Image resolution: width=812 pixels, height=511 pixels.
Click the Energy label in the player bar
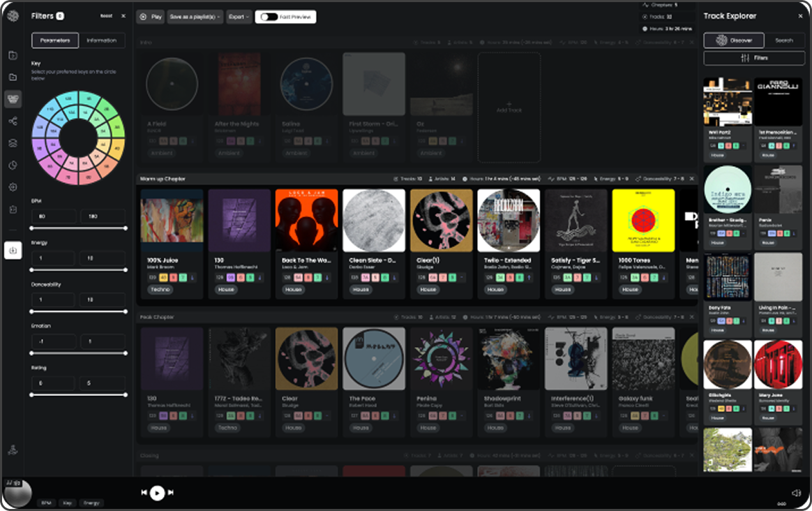(91, 503)
